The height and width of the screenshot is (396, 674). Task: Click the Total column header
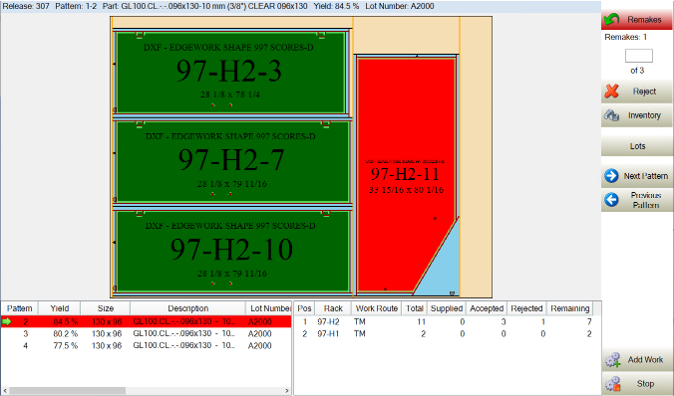pos(414,308)
